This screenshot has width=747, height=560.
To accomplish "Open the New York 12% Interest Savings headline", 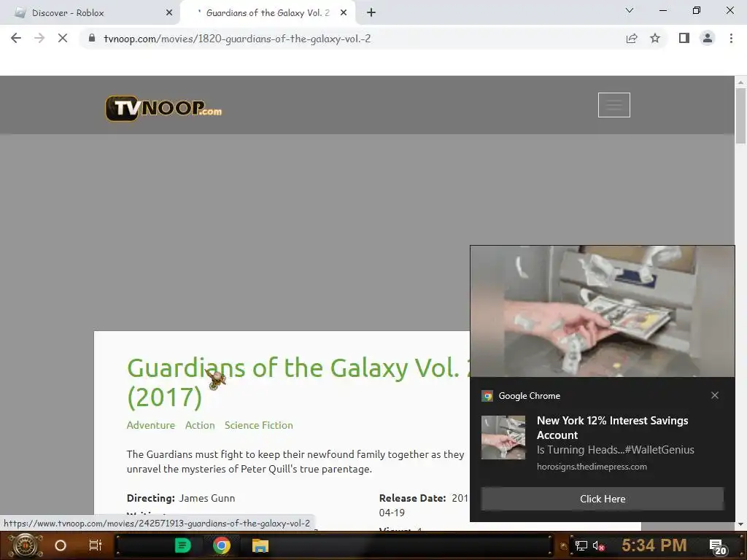I will (612, 427).
